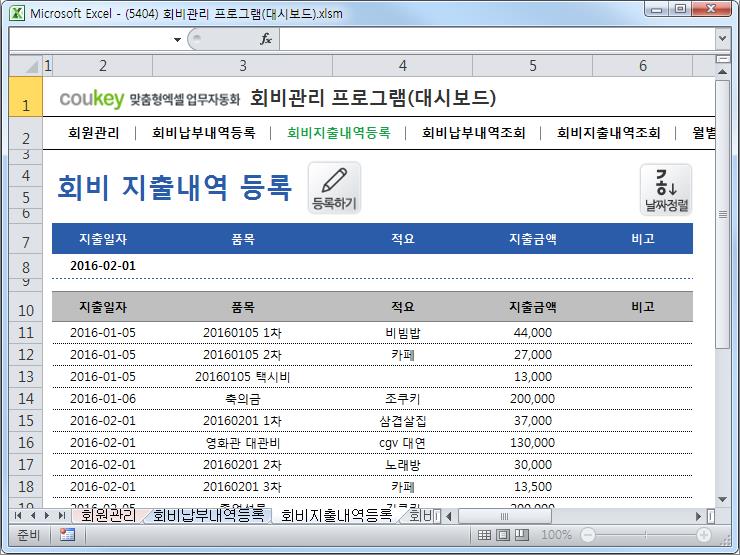740x555 pixels.
Task: Click the amount cell 130,000
Action: [x=532, y=443]
